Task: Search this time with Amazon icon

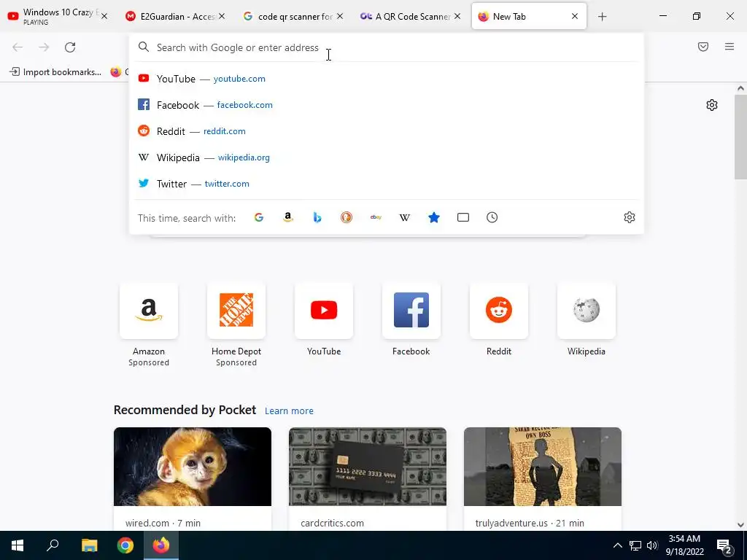Action: [287, 217]
